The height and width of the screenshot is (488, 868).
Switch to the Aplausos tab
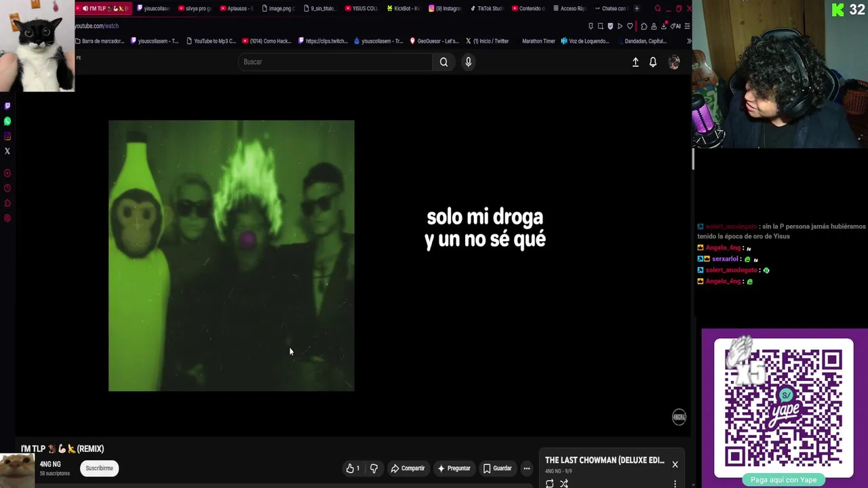pyautogui.click(x=236, y=9)
